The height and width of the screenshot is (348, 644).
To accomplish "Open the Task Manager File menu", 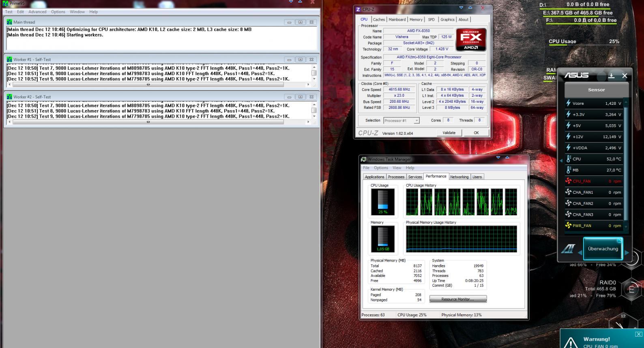I will [x=366, y=168].
